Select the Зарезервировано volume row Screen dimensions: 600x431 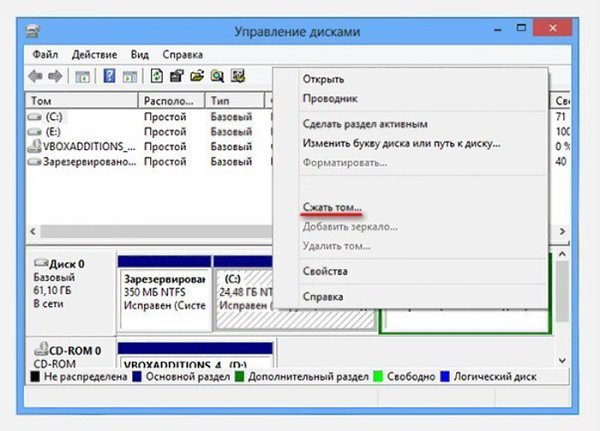[x=149, y=162]
